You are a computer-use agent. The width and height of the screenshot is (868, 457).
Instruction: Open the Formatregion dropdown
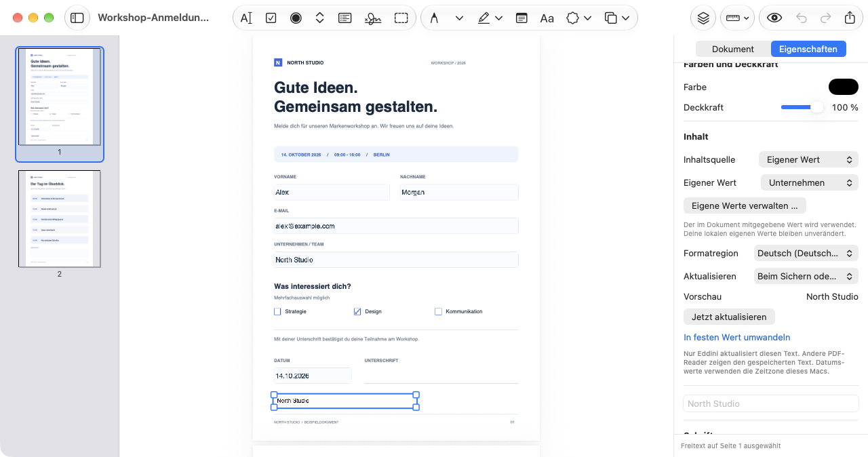point(806,254)
